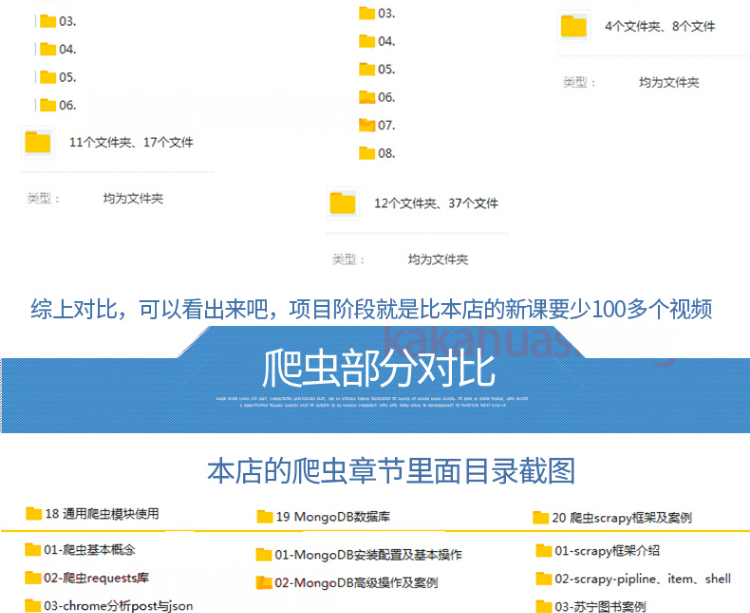
Task: Click the large folder icon beside 4个文件夹、8个文件
Action: coord(574,26)
